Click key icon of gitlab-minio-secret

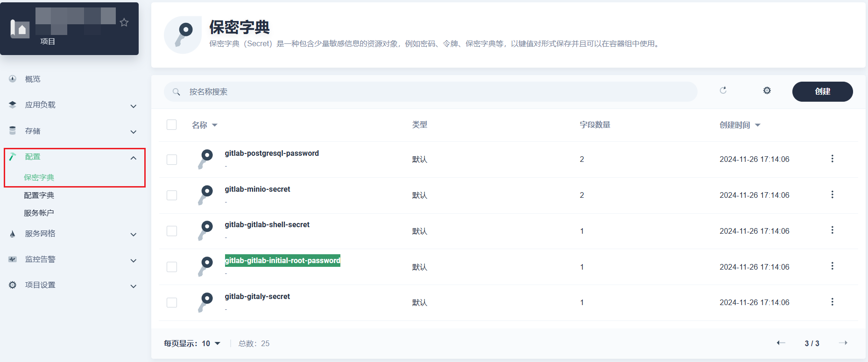pos(205,195)
